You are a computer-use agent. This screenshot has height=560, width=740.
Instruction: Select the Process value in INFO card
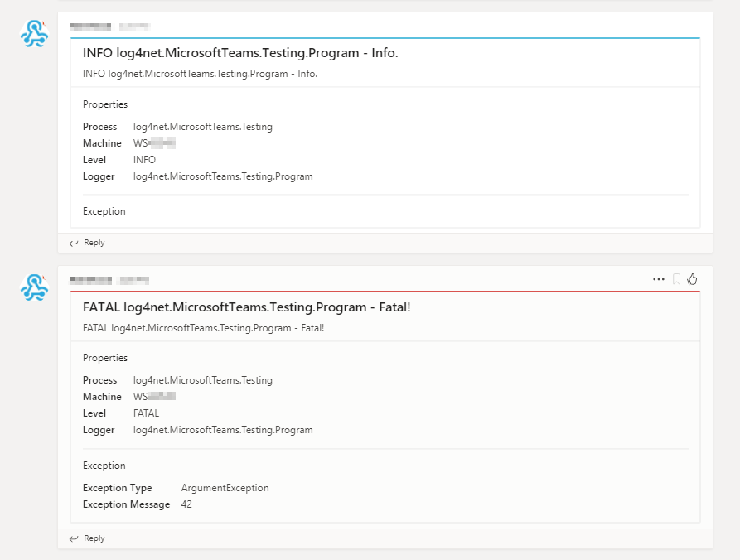pyautogui.click(x=202, y=127)
